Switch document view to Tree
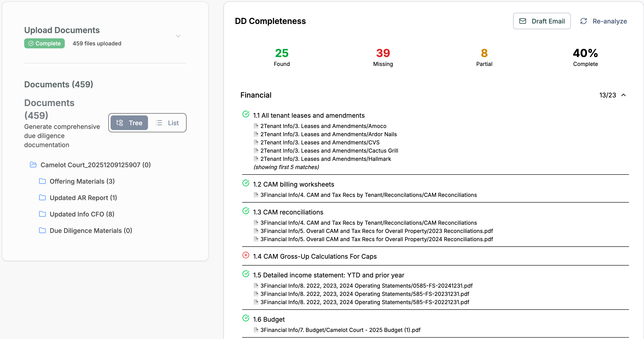The height and width of the screenshot is (339, 644). [x=129, y=123]
